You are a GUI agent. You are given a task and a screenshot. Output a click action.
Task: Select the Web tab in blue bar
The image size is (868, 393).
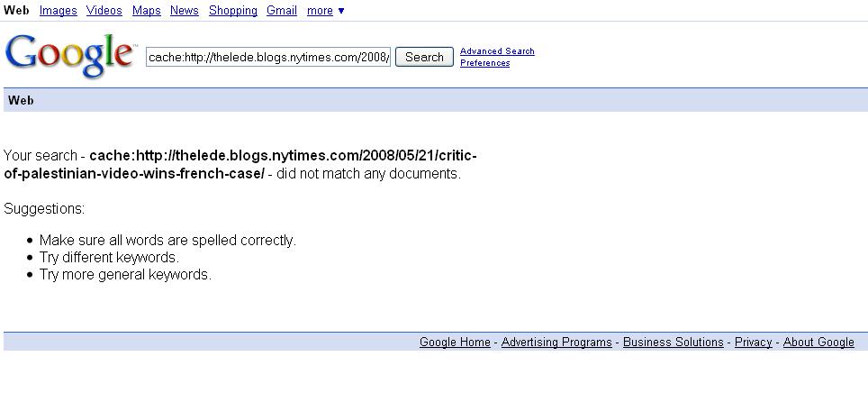[x=21, y=100]
